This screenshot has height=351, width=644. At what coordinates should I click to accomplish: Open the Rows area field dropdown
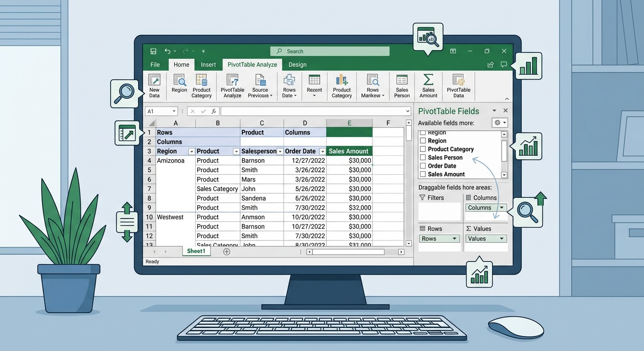[455, 239]
